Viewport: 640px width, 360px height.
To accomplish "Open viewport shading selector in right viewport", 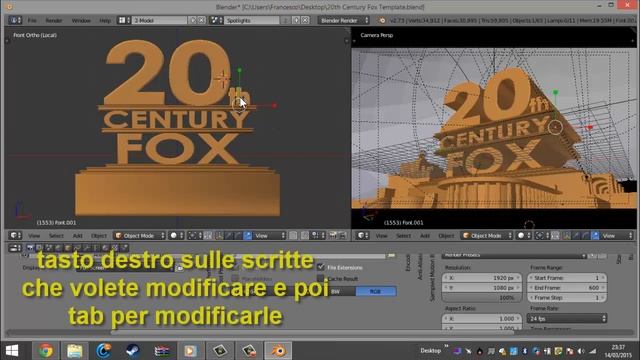I will pyautogui.click(x=524, y=236).
